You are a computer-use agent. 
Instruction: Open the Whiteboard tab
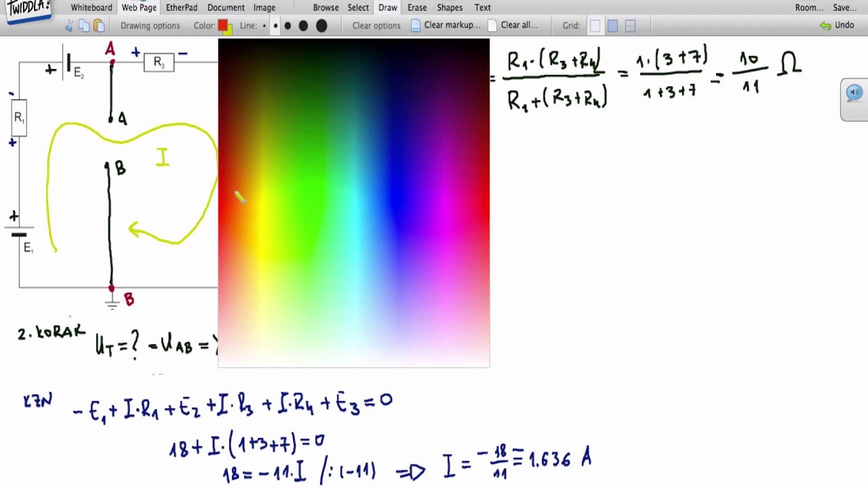(x=92, y=7)
